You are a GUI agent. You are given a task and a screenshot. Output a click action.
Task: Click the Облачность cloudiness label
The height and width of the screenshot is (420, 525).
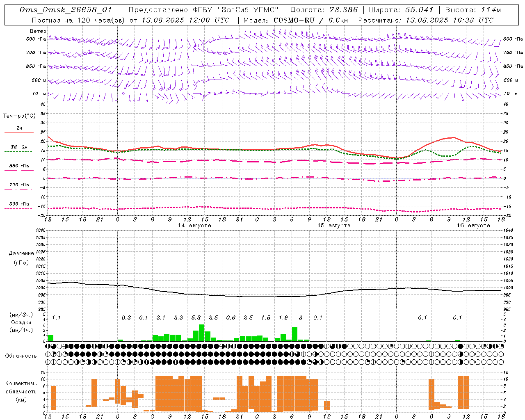(21, 356)
